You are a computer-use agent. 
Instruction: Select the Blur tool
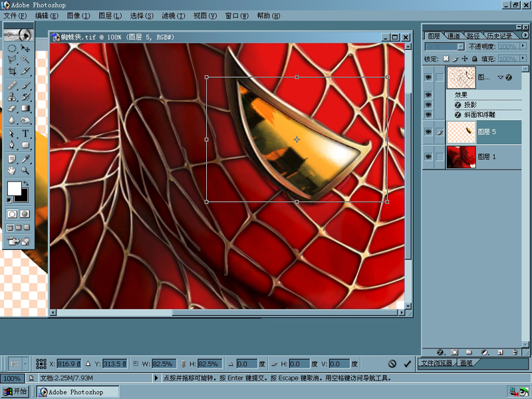pyautogui.click(x=12, y=120)
